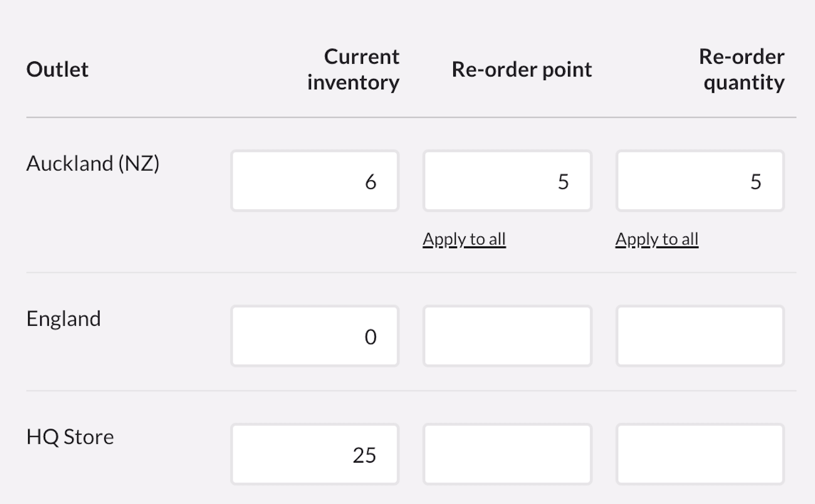This screenshot has height=504, width=815.
Task: Click the Auckland (NZ) current inventory field
Action: pyautogui.click(x=315, y=181)
